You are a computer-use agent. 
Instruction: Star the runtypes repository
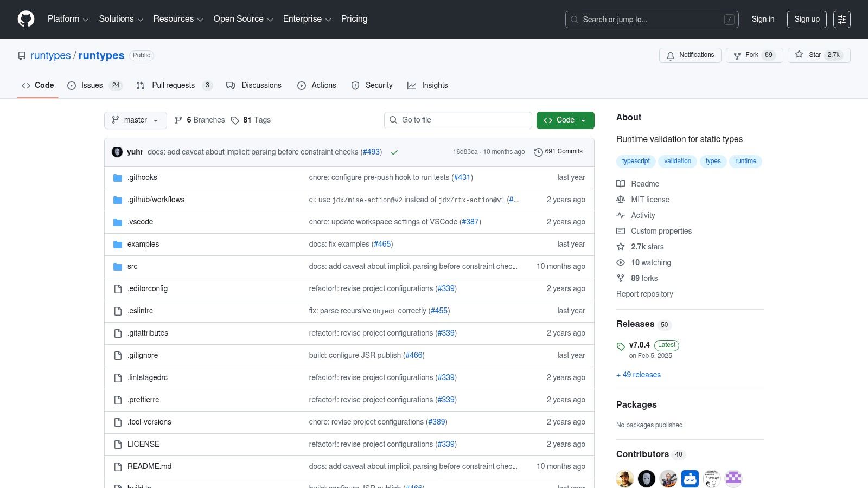(819, 55)
